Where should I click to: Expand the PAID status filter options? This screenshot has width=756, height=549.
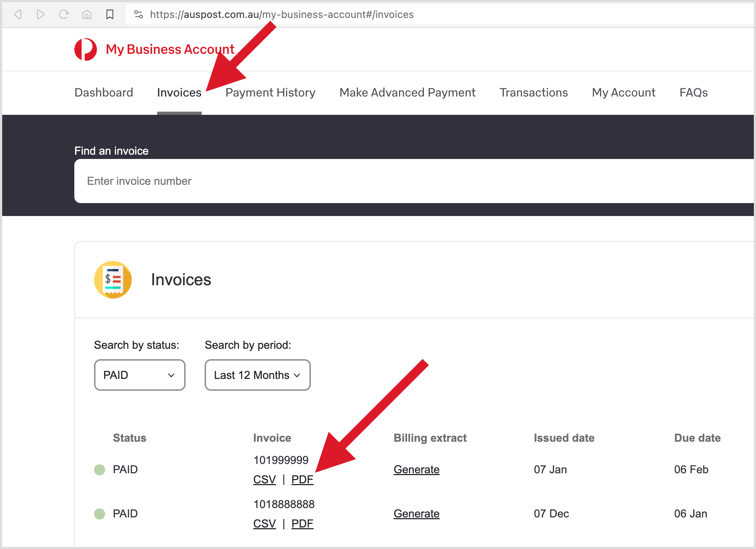140,375
